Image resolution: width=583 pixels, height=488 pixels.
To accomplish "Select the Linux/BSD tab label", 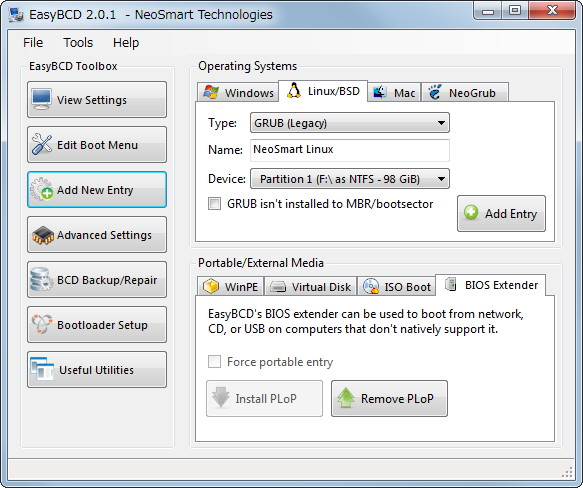I will (334, 91).
